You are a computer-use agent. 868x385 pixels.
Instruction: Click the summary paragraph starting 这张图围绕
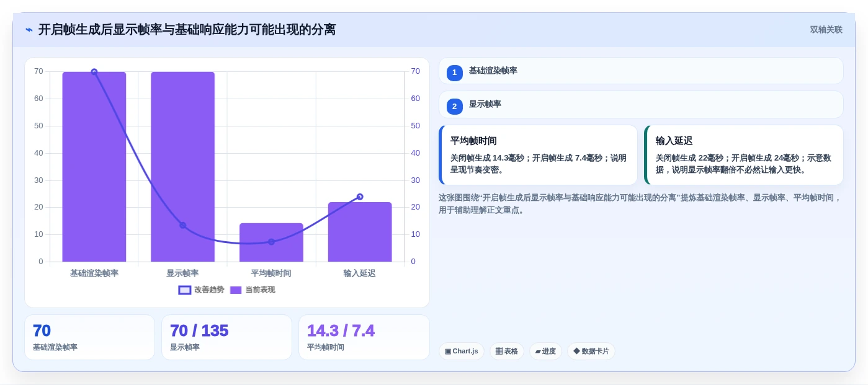coord(640,204)
